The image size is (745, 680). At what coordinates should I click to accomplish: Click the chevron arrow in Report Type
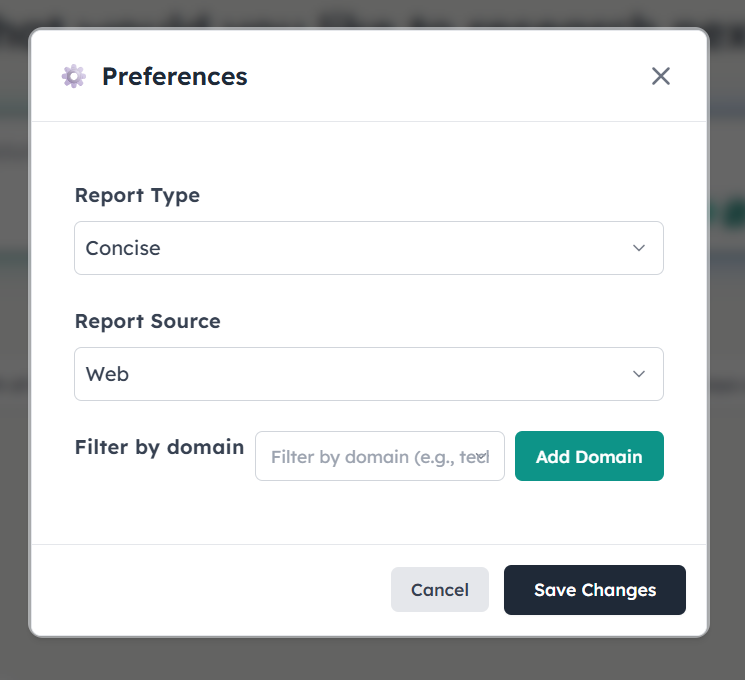pyautogui.click(x=639, y=248)
